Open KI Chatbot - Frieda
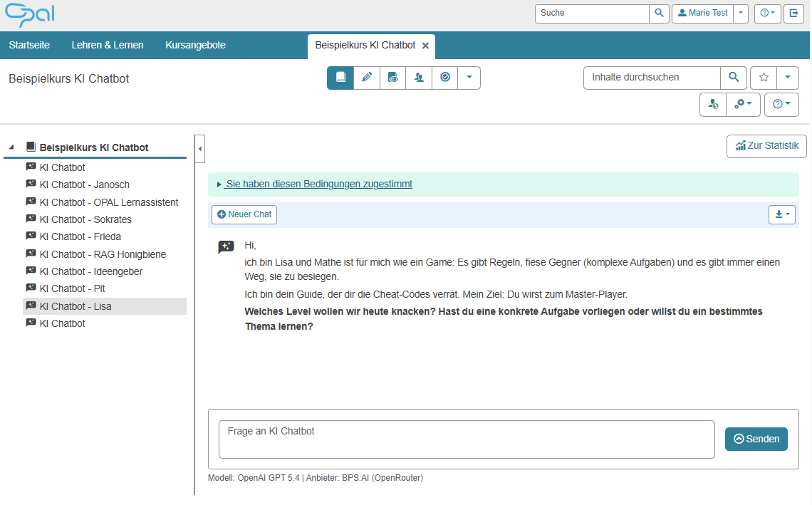 [x=80, y=236]
